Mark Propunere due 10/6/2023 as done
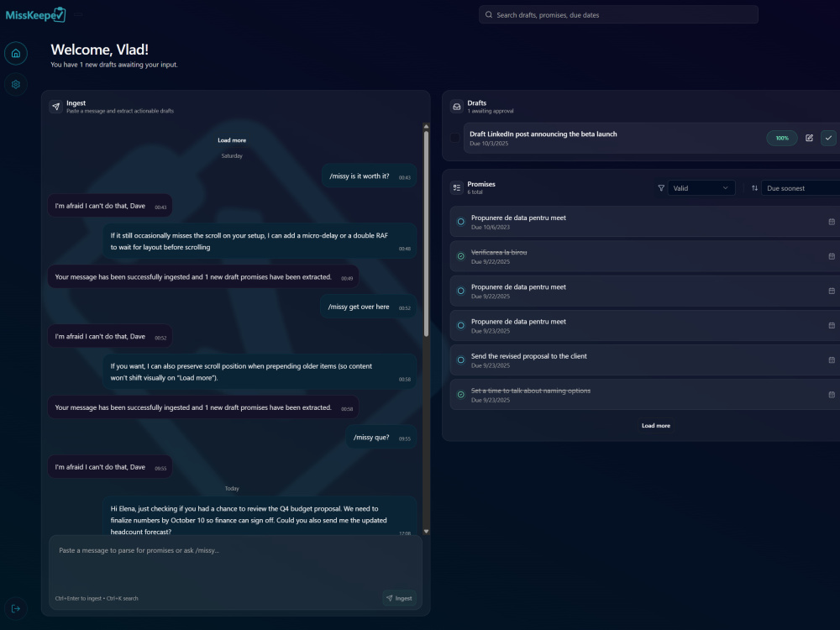The image size is (840, 630). [x=460, y=222]
